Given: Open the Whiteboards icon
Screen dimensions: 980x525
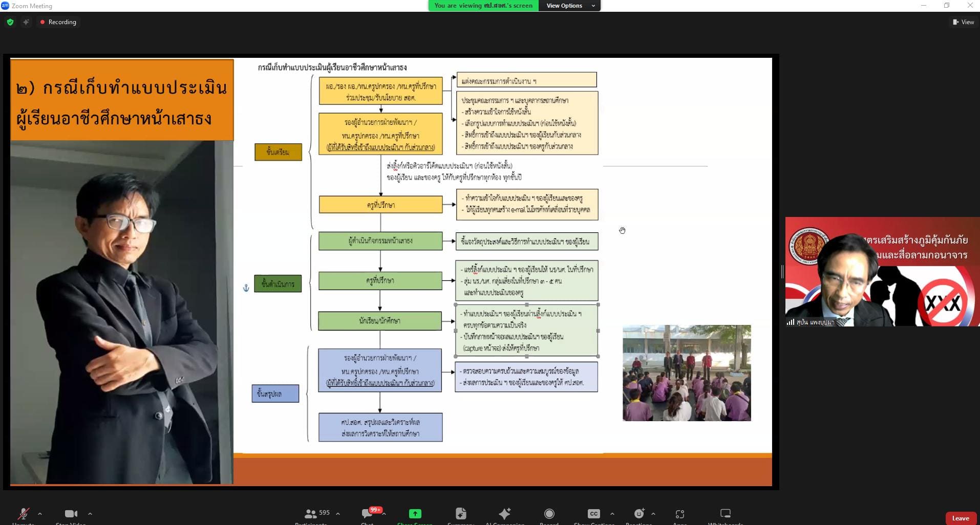Looking at the screenshot, I should click(x=725, y=514).
